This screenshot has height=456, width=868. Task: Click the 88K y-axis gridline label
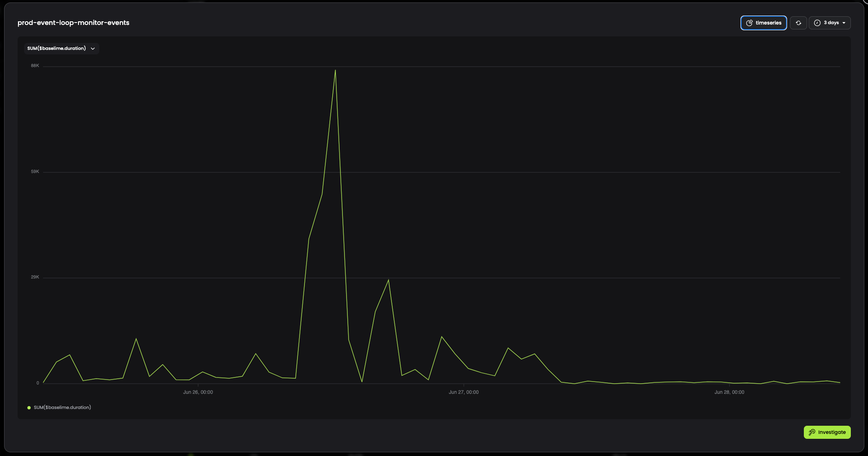pyautogui.click(x=35, y=65)
